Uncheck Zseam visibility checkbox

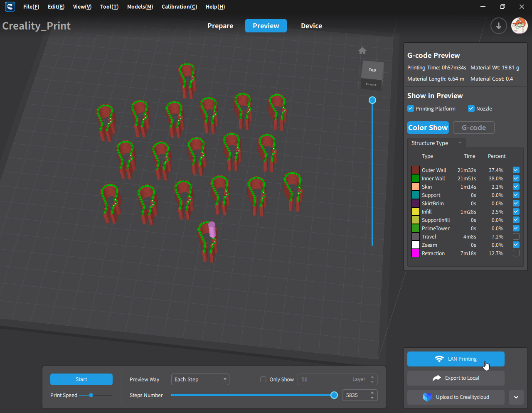pyautogui.click(x=516, y=245)
